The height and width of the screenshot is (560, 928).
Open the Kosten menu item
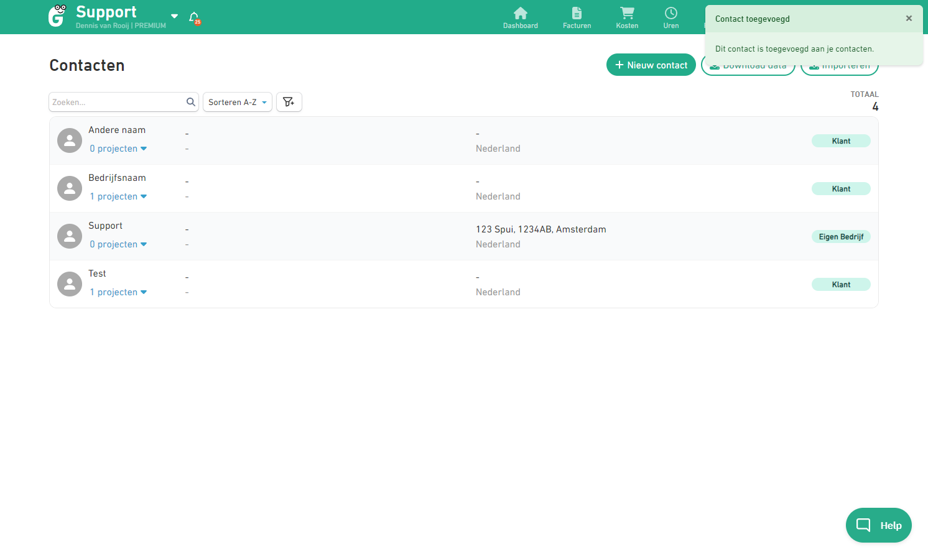627,17
